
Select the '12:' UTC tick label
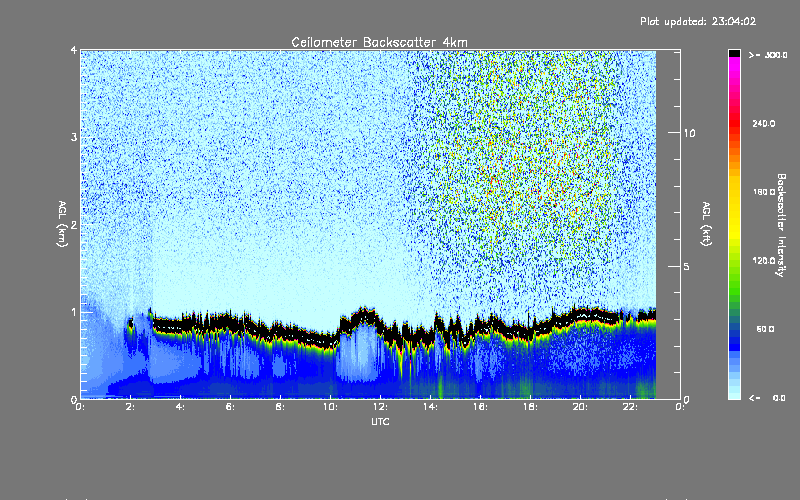(380, 407)
